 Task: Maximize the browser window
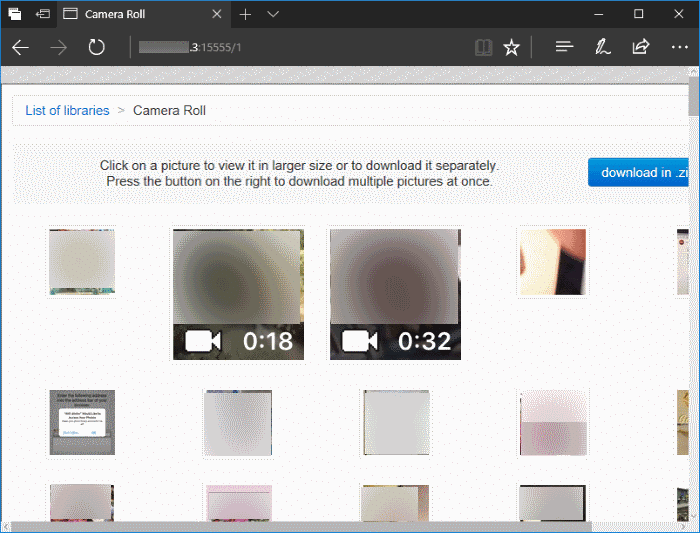638,14
